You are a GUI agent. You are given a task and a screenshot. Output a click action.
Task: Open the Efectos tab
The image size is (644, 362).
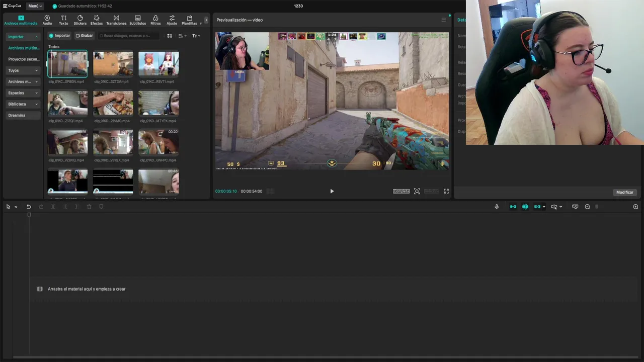pos(97,20)
